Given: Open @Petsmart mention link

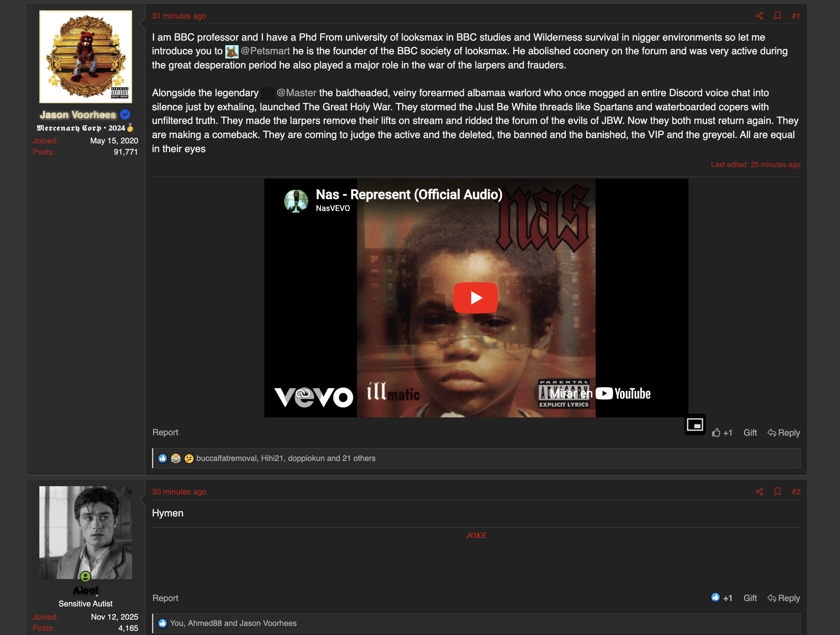Looking at the screenshot, I should tap(265, 51).
